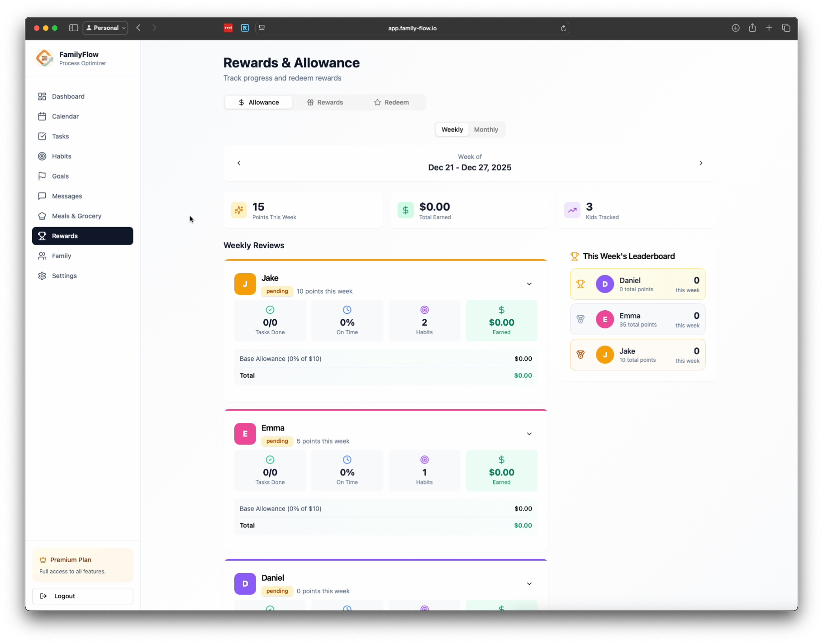Click Emma's pending status badge
Image resolution: width=823 pixels, height=644 pixels.
[277, 441]
